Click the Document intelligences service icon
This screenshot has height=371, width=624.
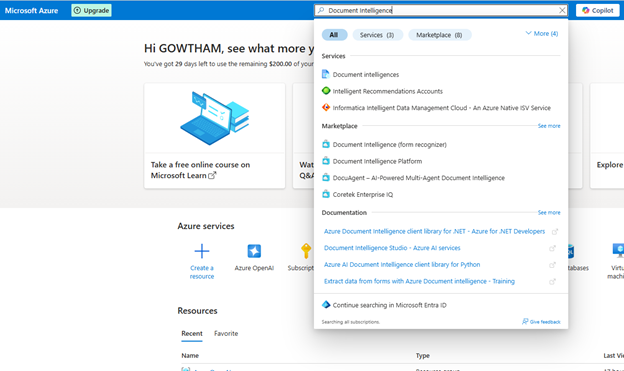click(326, 74)
